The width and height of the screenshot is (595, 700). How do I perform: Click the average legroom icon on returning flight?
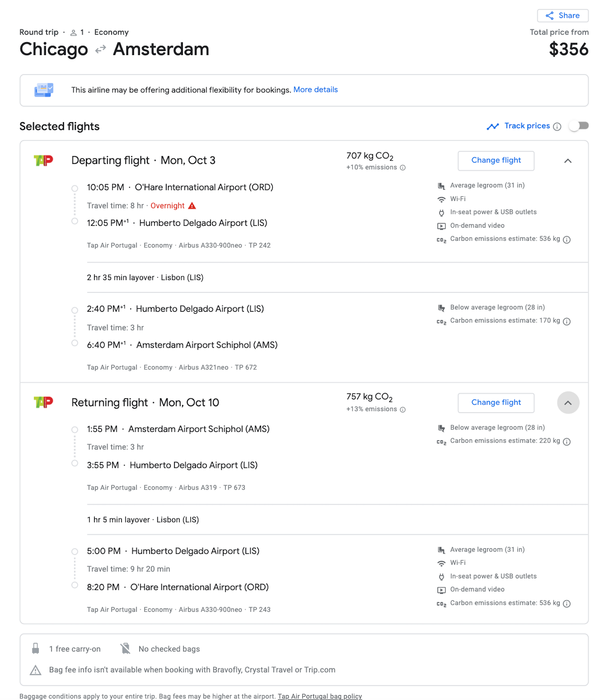[x=441, y=549]
